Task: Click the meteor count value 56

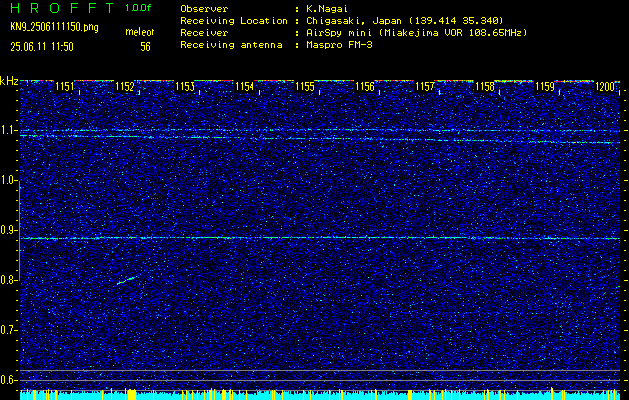Action: 145,47
